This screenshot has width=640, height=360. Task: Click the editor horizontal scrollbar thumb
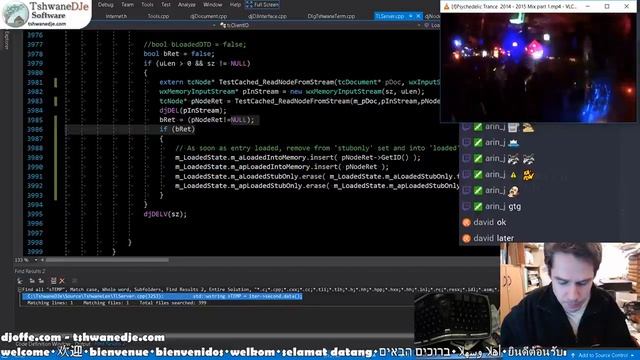tap(107, 260)
